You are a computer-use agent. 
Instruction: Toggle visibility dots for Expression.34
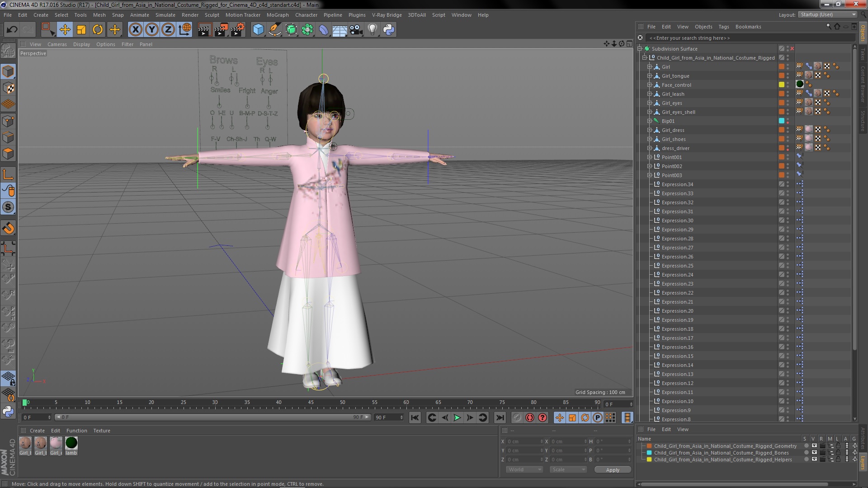[788, 184]
